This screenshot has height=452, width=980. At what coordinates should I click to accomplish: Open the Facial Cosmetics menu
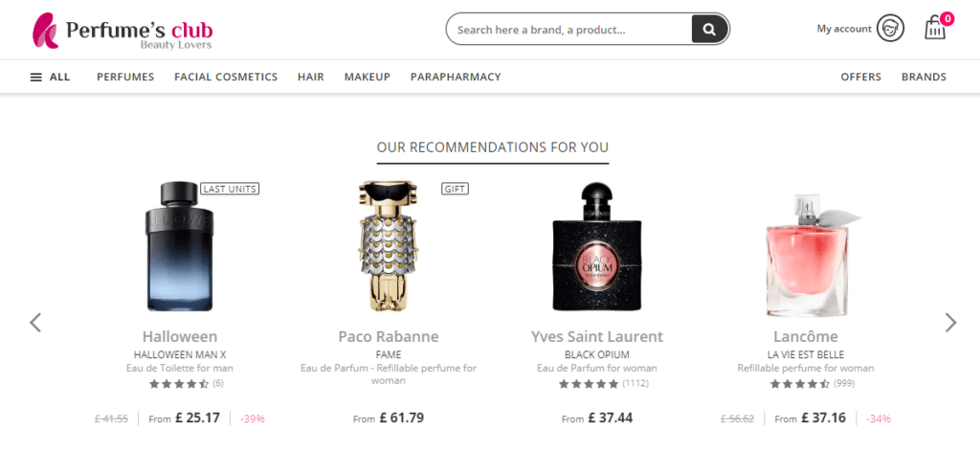(x=226, y=77)
